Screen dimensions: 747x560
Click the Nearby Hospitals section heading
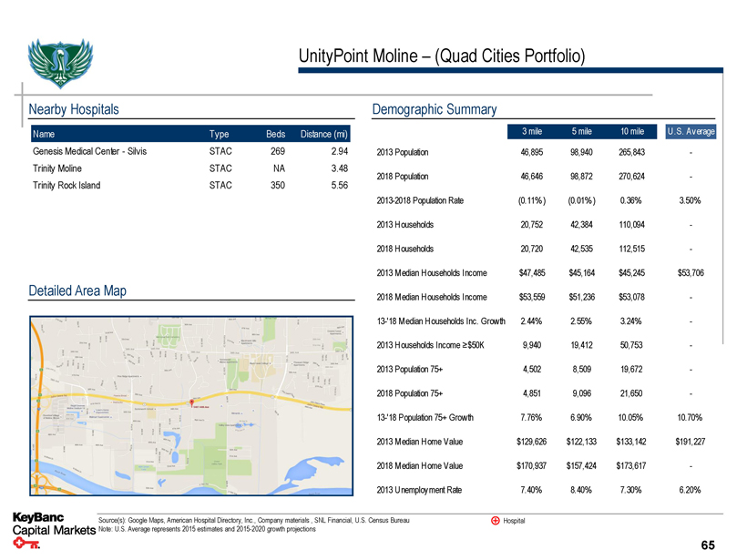[74, 109]
